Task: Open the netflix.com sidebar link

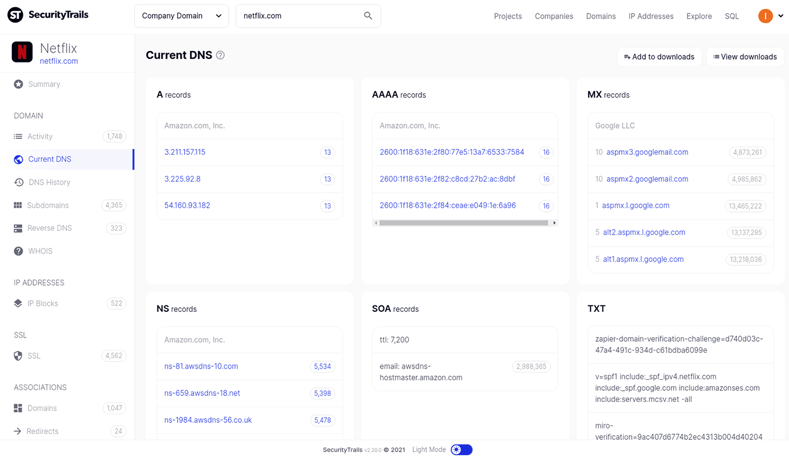Action: pos(59,61)
